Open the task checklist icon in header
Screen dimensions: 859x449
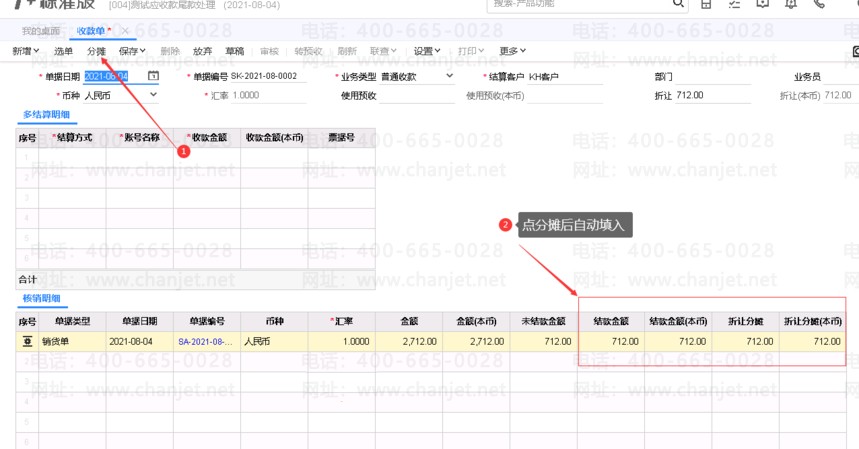point(735,3)
